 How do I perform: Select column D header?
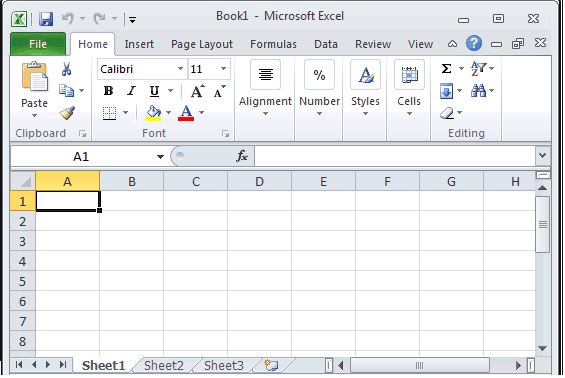click(x=259, y=181)
